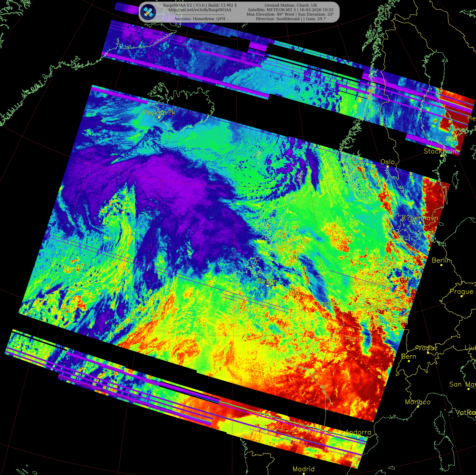The width and height of the screenshot is (476, 475).
Task: Click the Reykjavik city marker dot
Action: pos(159,117)
